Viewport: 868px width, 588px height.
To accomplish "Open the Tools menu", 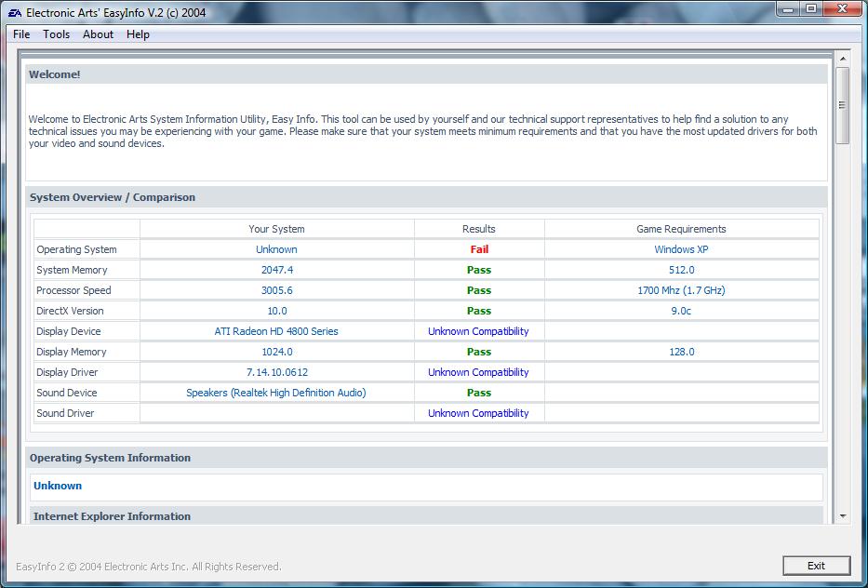I will 57,34.
